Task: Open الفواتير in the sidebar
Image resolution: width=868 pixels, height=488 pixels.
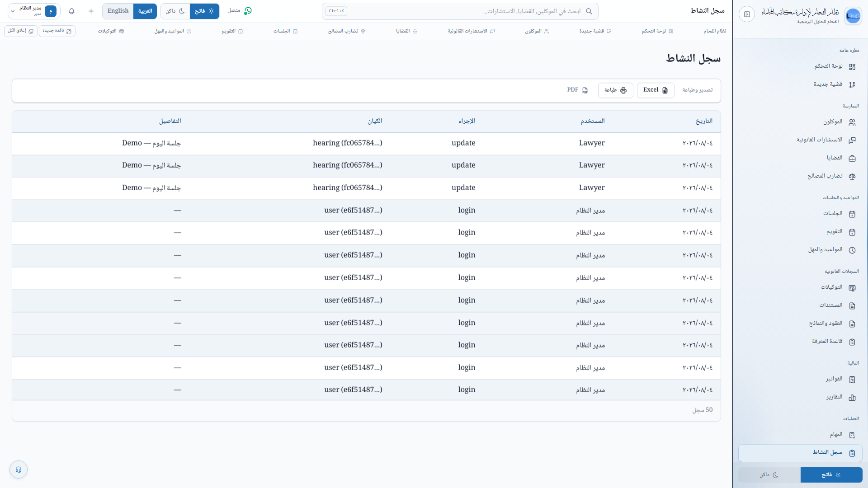Action: (x=800, y=379)
